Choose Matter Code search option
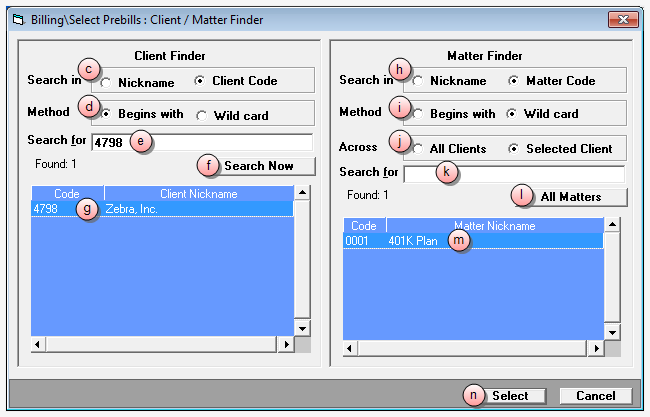The image size is (650, 417). 513,81
